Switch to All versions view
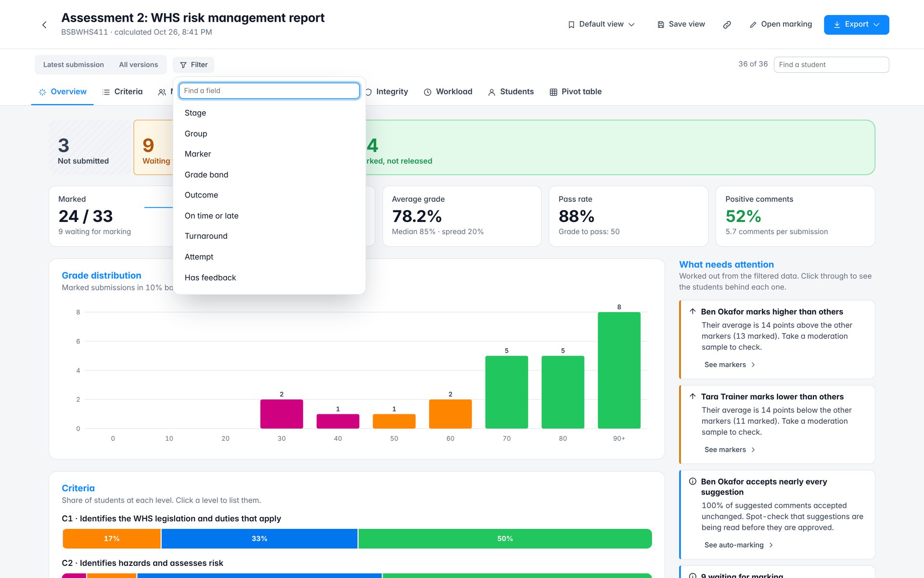 [139, 65]
